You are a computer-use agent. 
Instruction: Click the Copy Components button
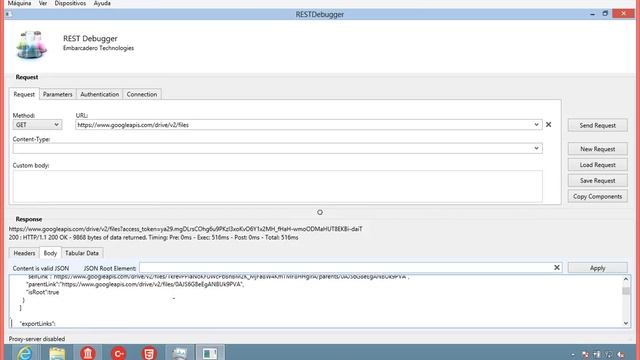598,196
